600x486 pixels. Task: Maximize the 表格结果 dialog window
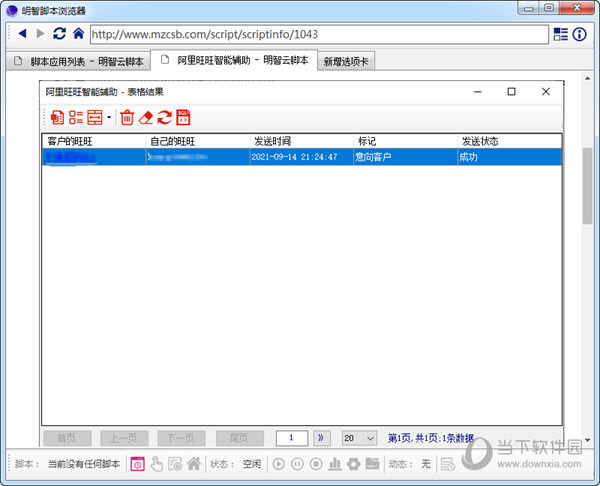511,92
